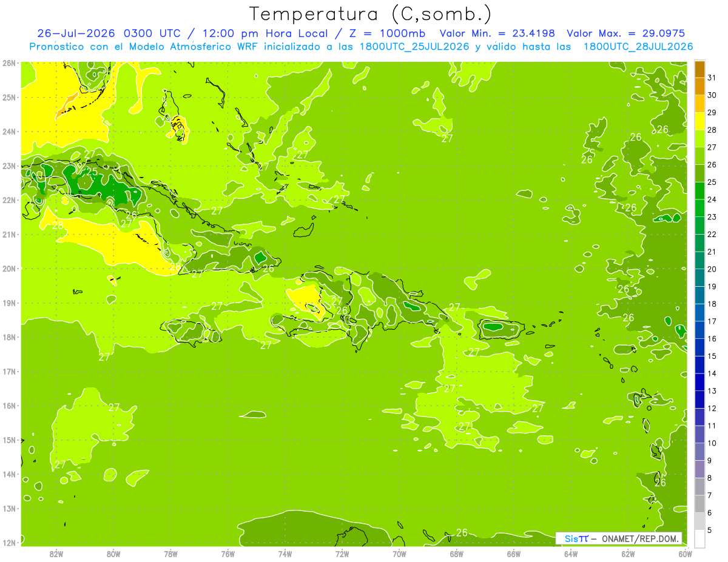
Task: Click the title 'Temperatura (C,somb.)'
Action: (371, 14)
